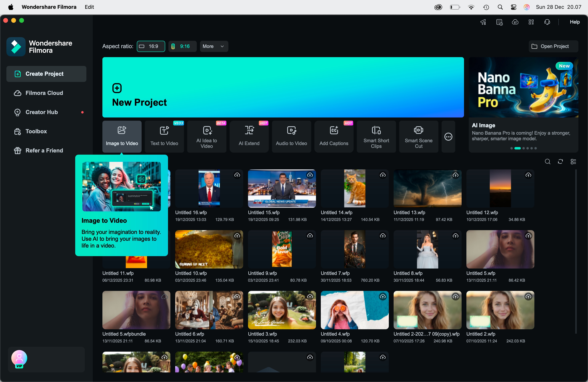
Task: Select Smart Short Clips
Action: (x=376, y=136)
